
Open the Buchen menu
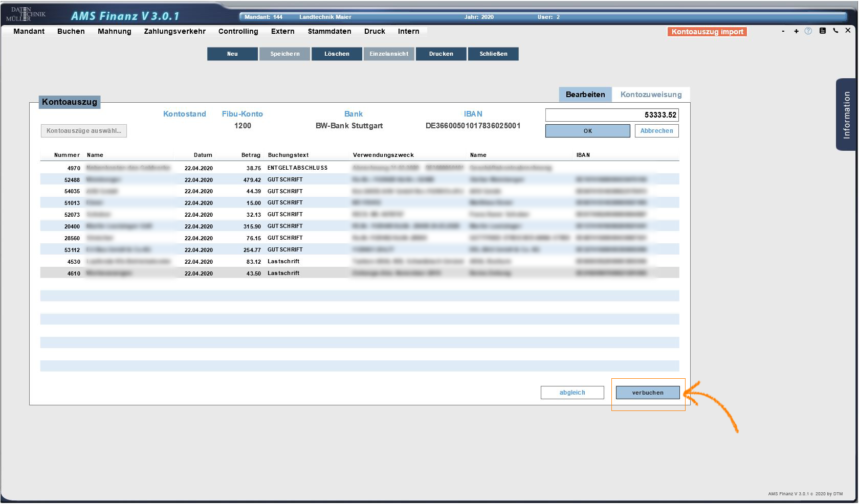(71, 31)
